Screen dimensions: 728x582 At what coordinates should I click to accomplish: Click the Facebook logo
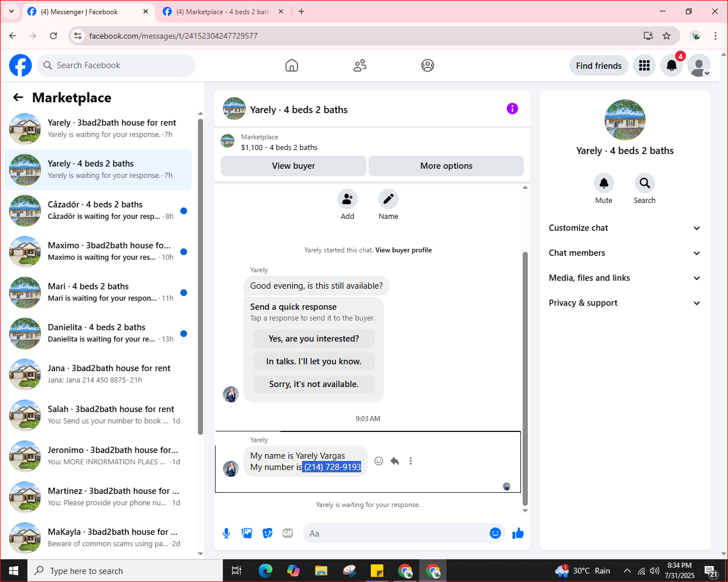20,65
